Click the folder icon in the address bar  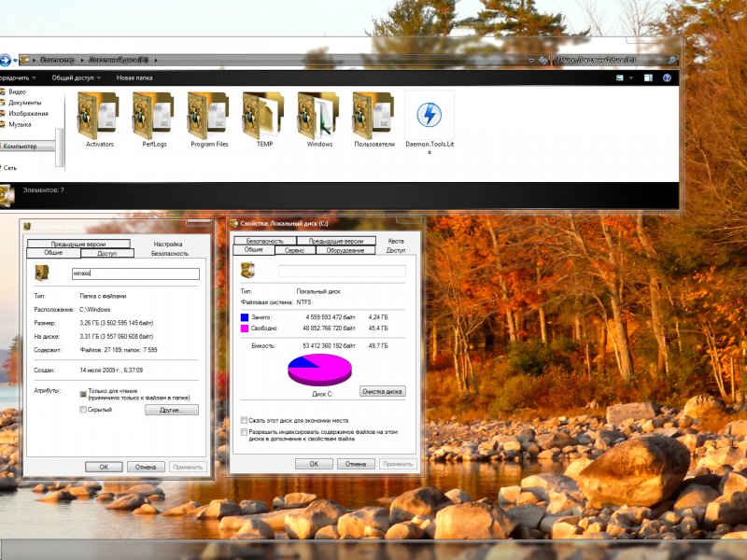click(25, 60)
